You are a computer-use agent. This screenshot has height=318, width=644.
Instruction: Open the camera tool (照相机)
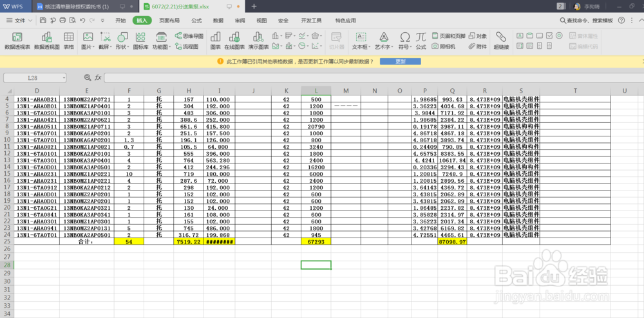[444, 47]
